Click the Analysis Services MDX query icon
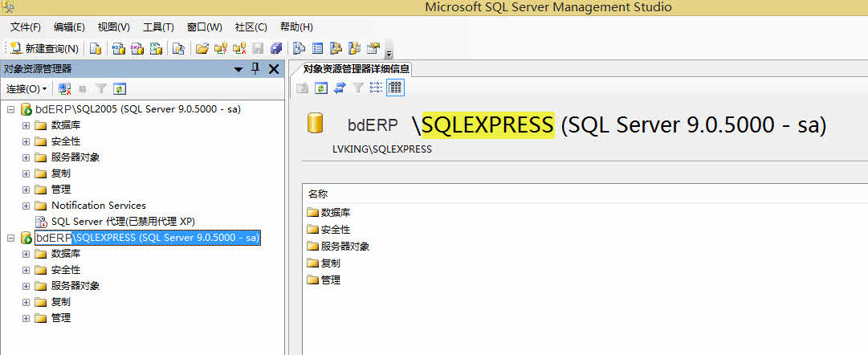This screenshot has height=355, width=868. (x=118, y=49)
